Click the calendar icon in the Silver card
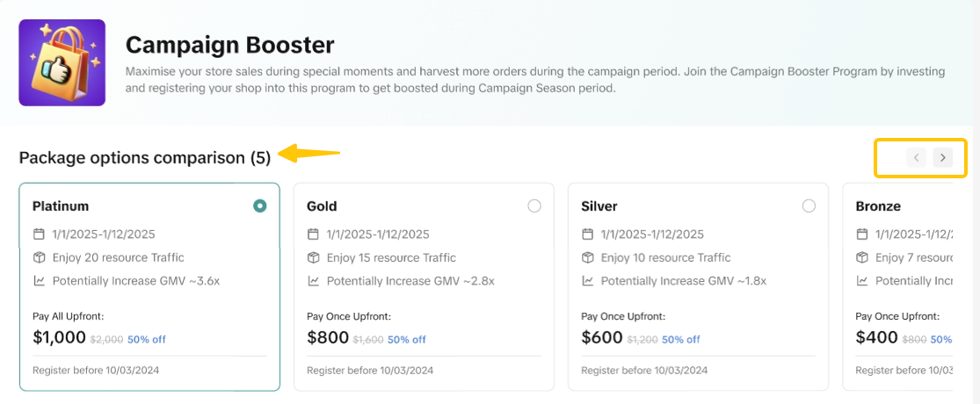 (587, 234)
